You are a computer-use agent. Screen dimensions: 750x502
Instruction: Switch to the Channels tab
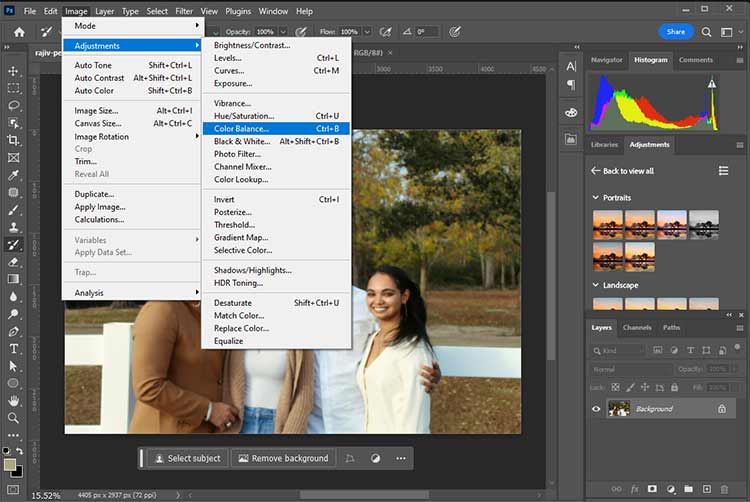tap(637, 327)
